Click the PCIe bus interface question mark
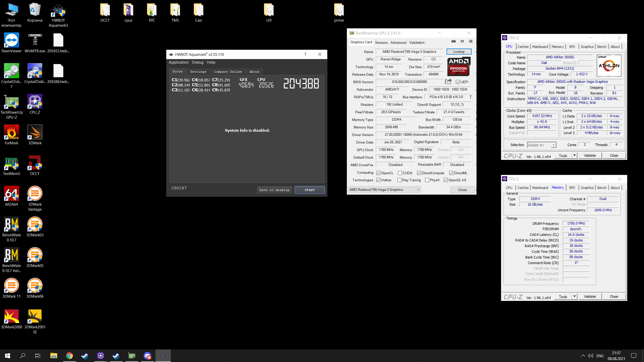This screenshot has width=644, height=362. click(470, 97)
